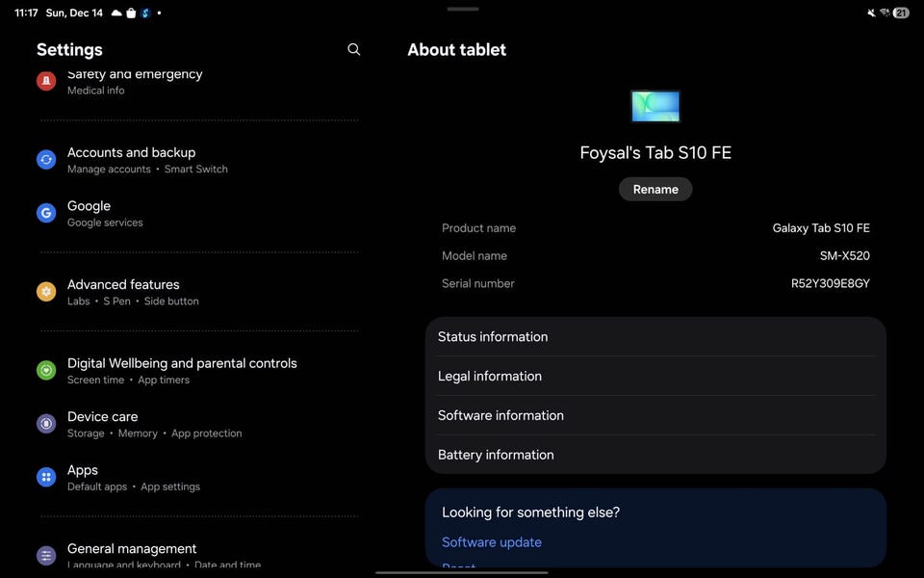Image resolution: width=924 pixels, height=578 pixels.
Task: Tap the Apps grid icon
Action: click(x=46, y=477)
